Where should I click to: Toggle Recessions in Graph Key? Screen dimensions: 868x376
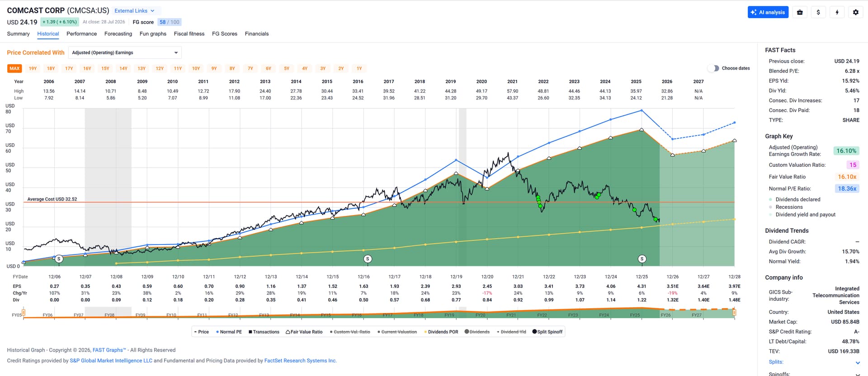[786, 207]
